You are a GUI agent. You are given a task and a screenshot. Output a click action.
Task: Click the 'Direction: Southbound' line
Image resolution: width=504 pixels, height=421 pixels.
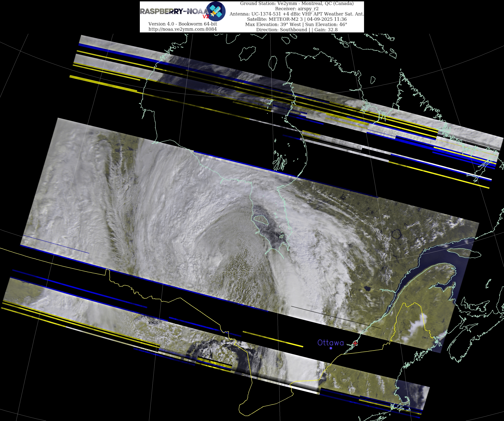297,30
